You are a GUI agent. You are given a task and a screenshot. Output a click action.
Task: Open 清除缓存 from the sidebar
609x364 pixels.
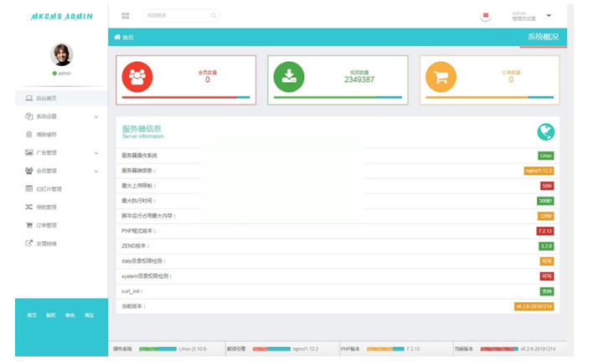click(46, 135)
